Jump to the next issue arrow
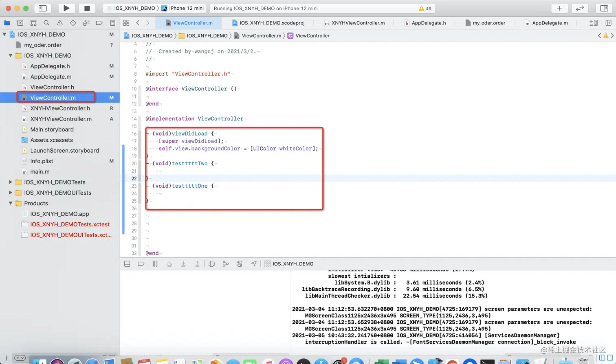The image size is (616, 364). [612, 36]
